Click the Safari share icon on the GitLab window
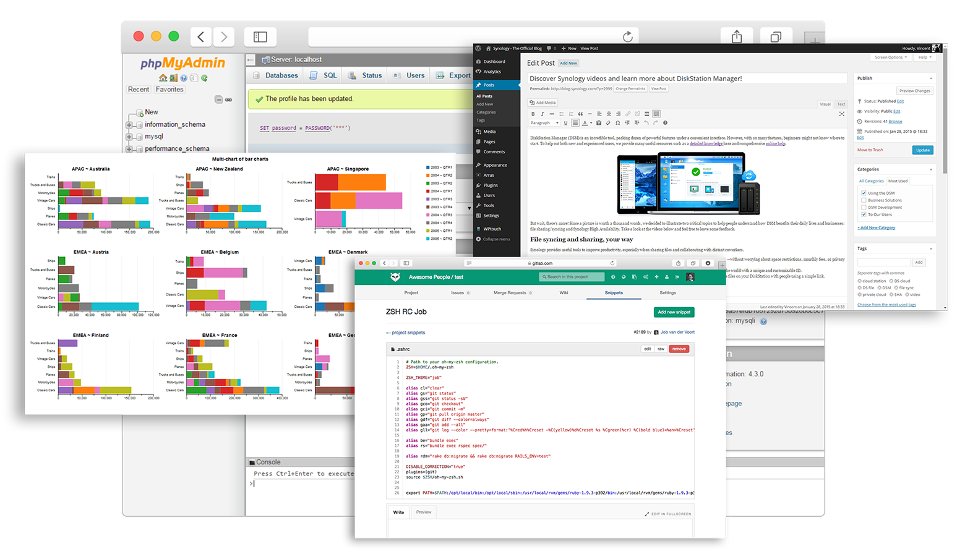 pos(678,263)
